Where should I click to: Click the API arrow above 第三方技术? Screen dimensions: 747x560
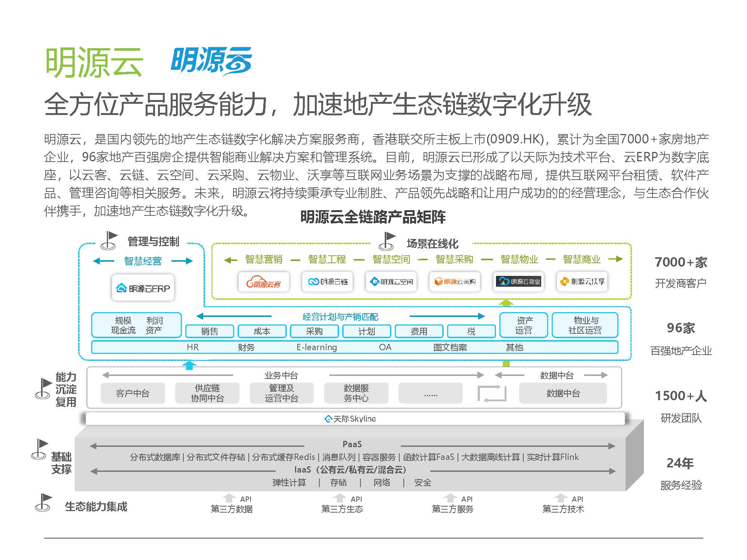560,498
